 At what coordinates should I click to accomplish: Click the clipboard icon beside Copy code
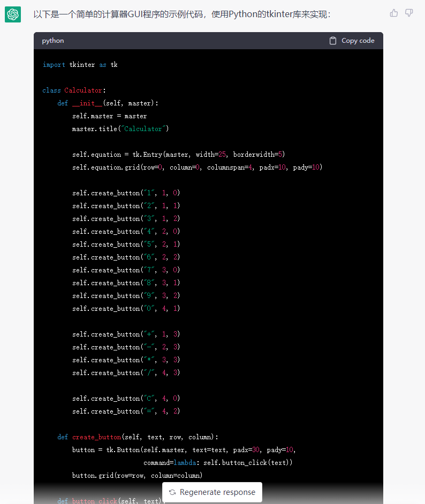point(333,41)
